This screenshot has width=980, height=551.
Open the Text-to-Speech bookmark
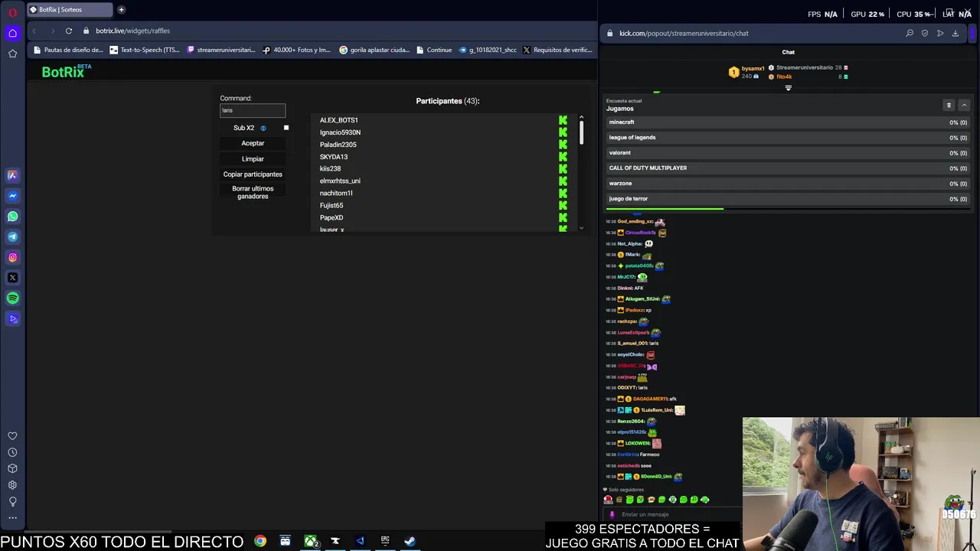click(145, 50)
